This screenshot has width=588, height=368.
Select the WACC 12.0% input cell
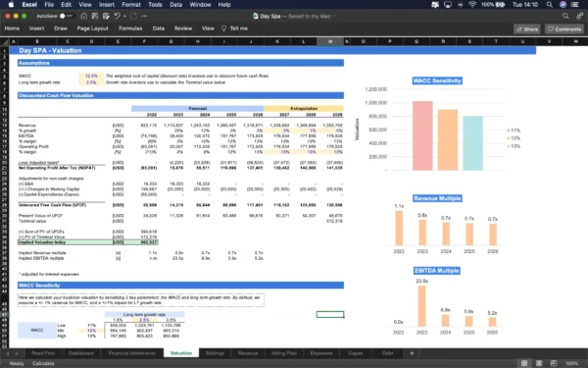click(x=91, y=76)
